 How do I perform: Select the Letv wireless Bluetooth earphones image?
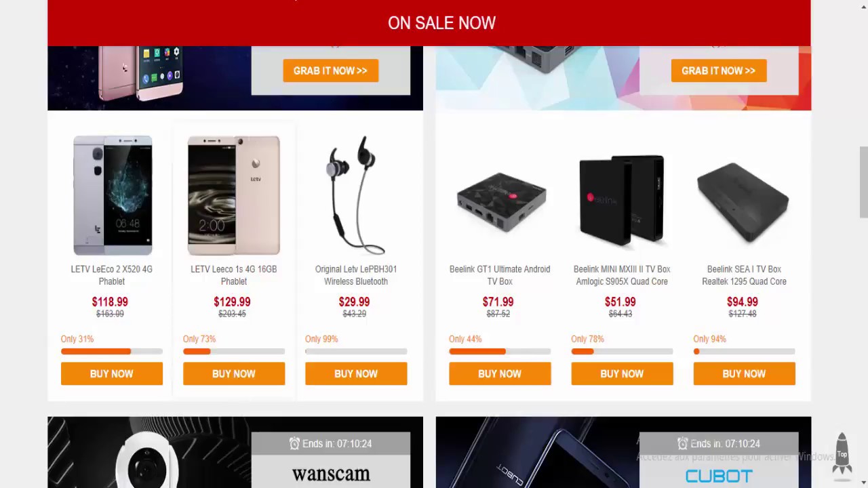(x=355, y=195)
